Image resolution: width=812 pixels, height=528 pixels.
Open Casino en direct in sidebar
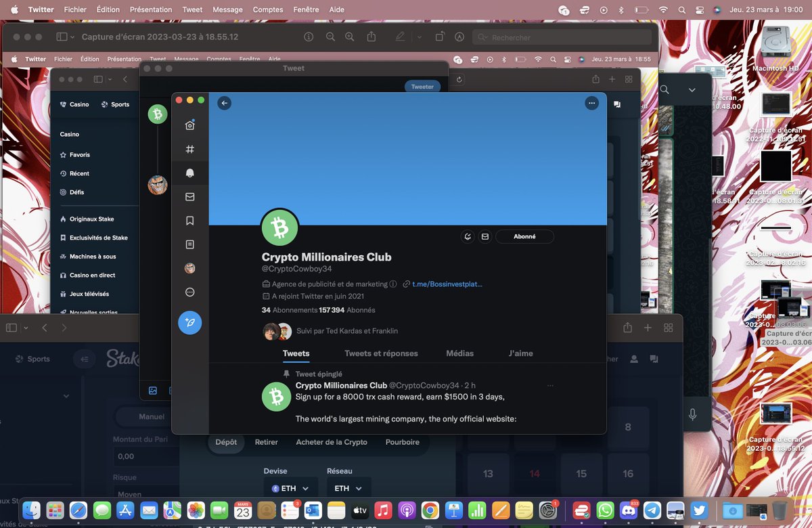(x=87, y=276)
